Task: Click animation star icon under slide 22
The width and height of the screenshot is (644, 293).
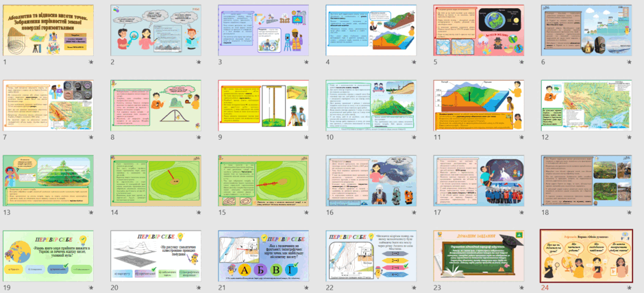Action: [x=414, y=288]
